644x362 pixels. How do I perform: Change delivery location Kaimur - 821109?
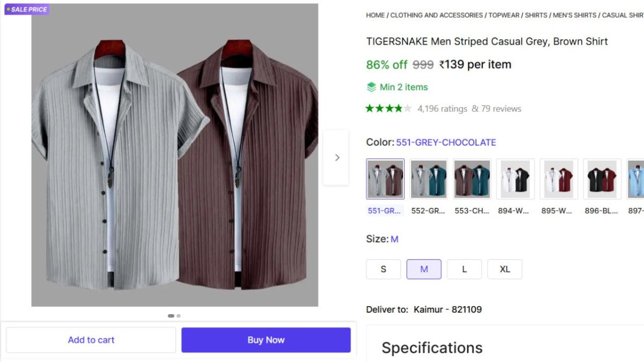click(447, 309)
